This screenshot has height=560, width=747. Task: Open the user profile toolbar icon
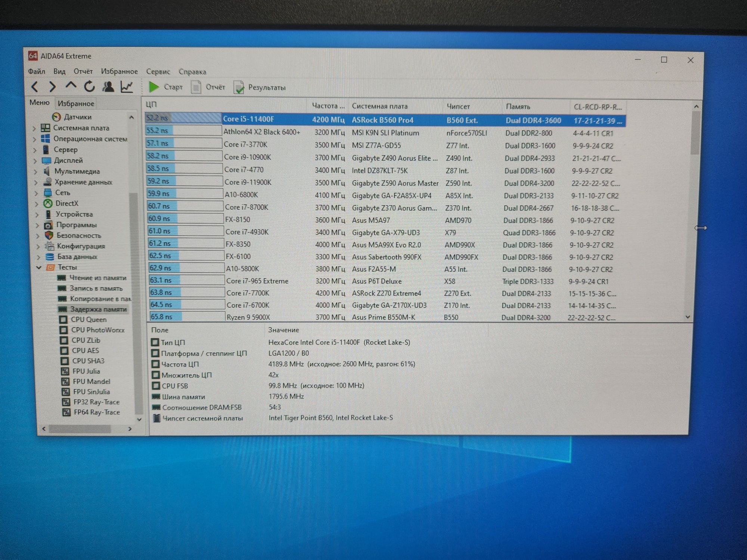108,87
